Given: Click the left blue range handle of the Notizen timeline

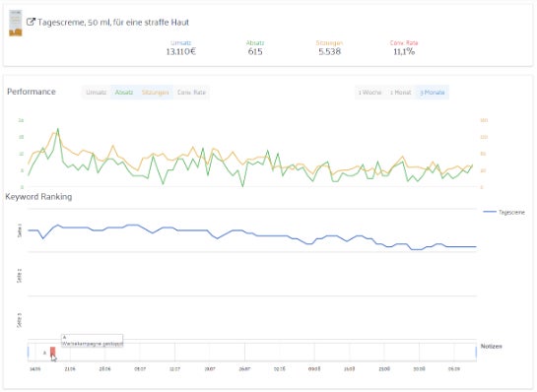Looking at the screenshot, I should pos(29,353).
